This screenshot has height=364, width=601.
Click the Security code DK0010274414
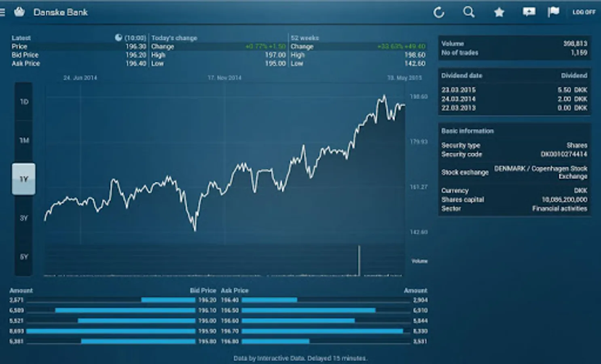coord(564,154)
